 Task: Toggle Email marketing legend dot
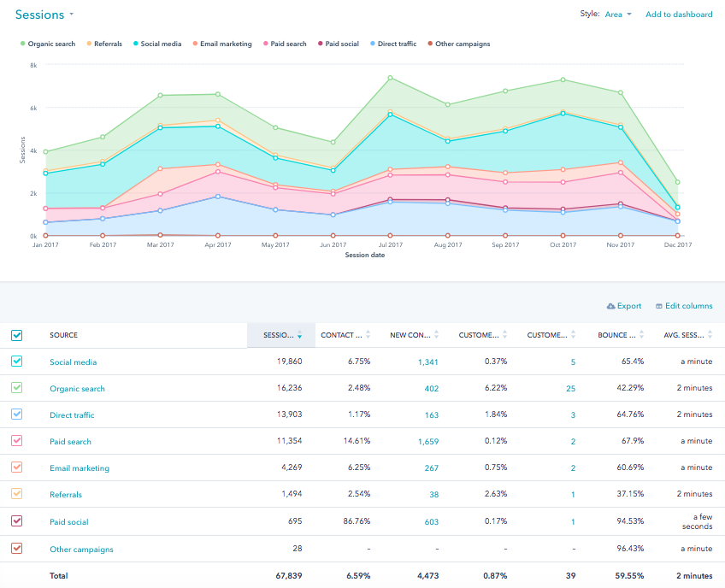pos(195,44)
